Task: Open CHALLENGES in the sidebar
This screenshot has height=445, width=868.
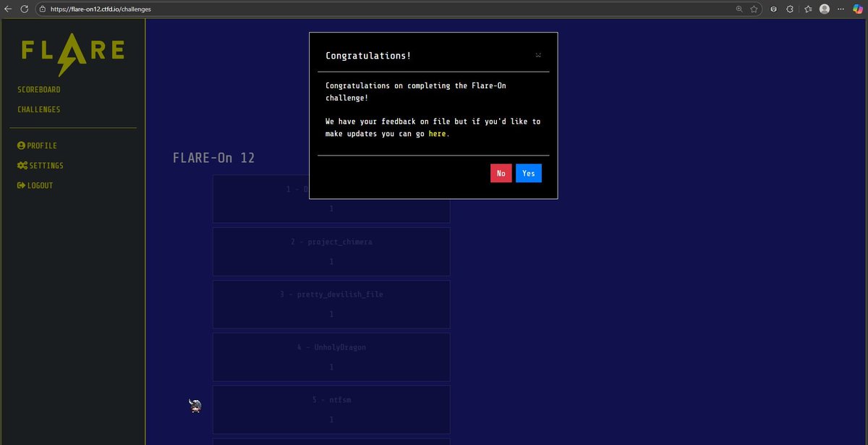Action: [39, 109]
